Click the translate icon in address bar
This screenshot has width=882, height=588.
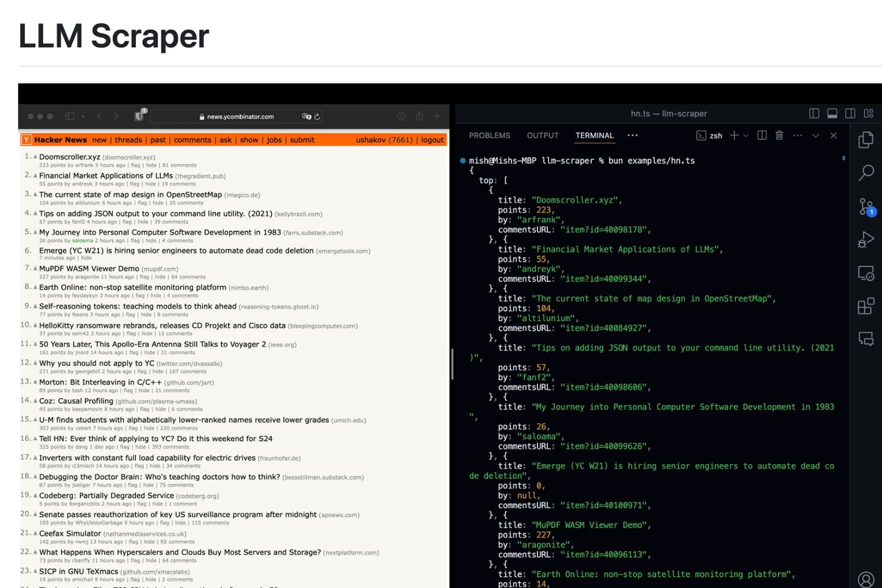tap(306, 116)
